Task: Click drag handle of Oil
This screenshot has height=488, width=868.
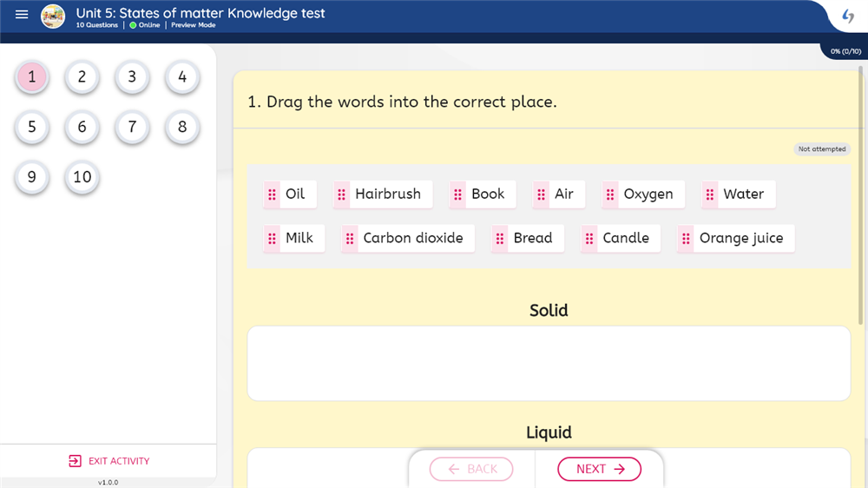Action: 272,195
